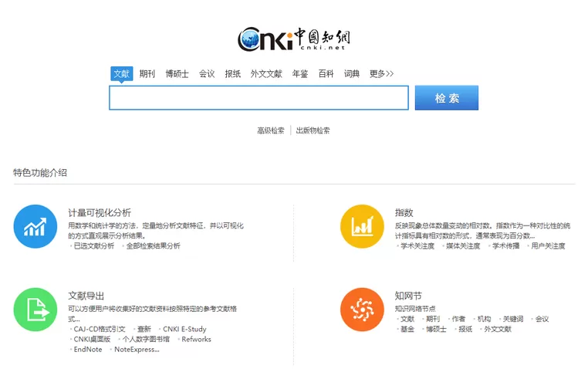
Task: Focus the main search input box
Action: (x=259, y=98)
